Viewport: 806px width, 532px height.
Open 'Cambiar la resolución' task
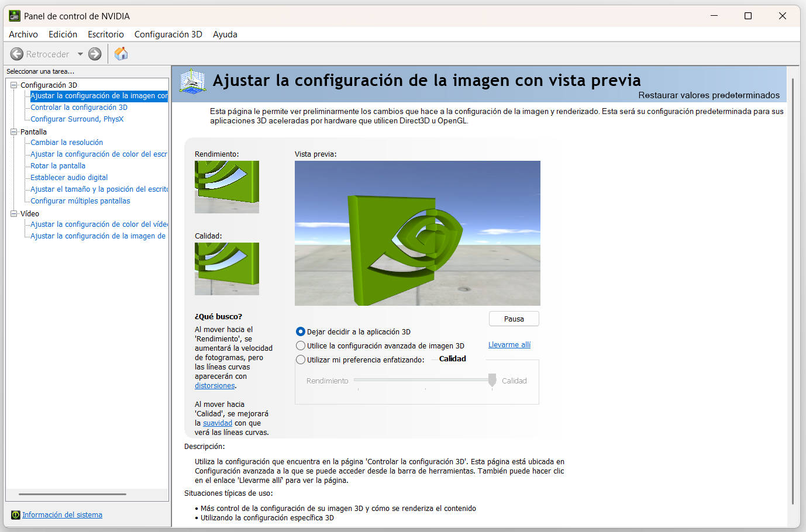67,143
